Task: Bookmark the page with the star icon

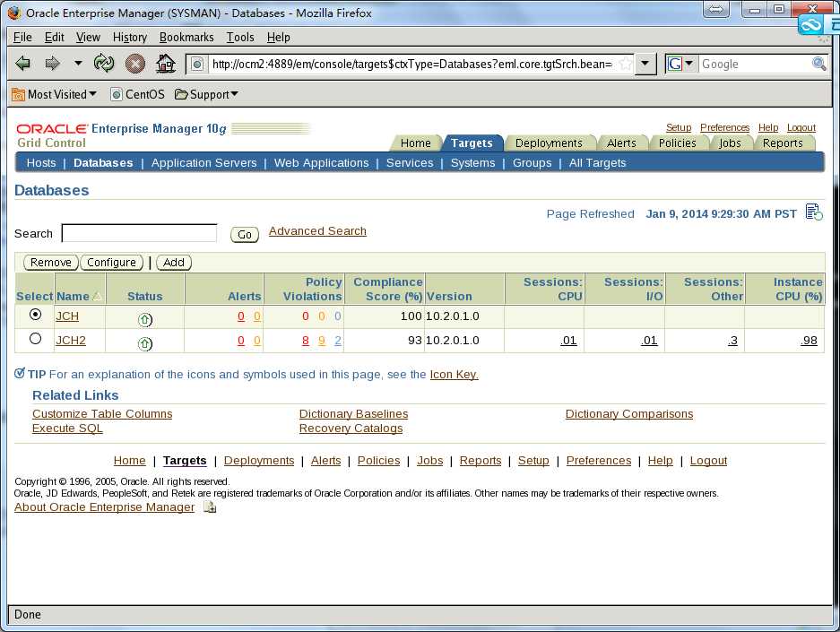Action: click(625, 65)
